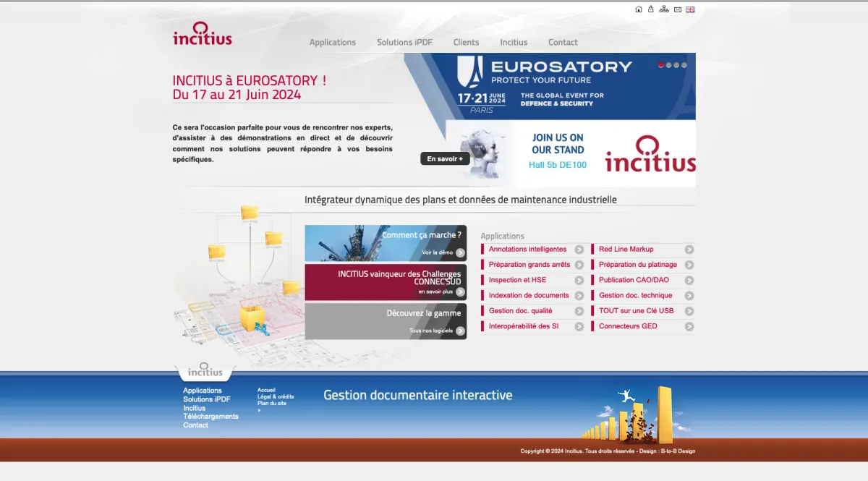The height and width of the screenshot is (481, 868).
Task: Click footer Solutions iPDF link
Action: 207,399
